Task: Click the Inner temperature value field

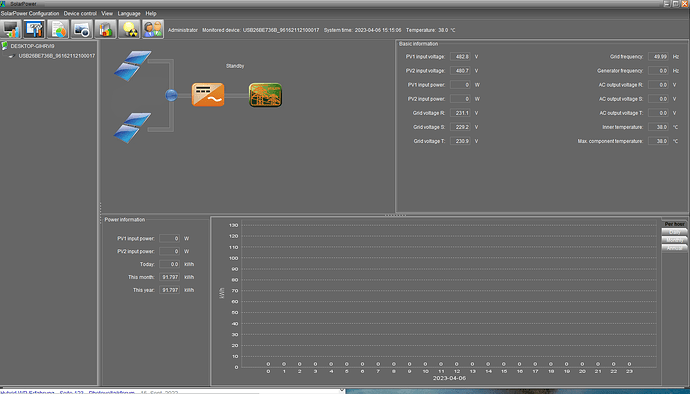Action: 658,127
